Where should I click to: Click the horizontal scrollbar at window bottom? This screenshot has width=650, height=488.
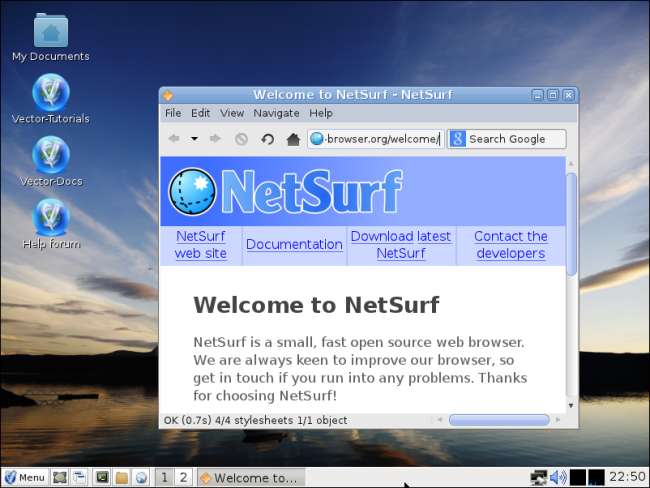498,421
